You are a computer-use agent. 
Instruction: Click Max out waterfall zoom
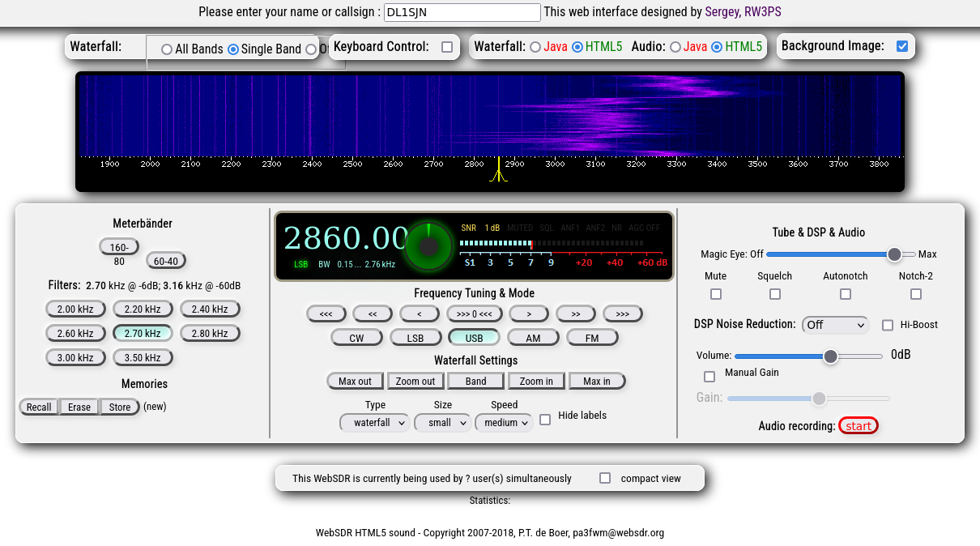point(355,381)
